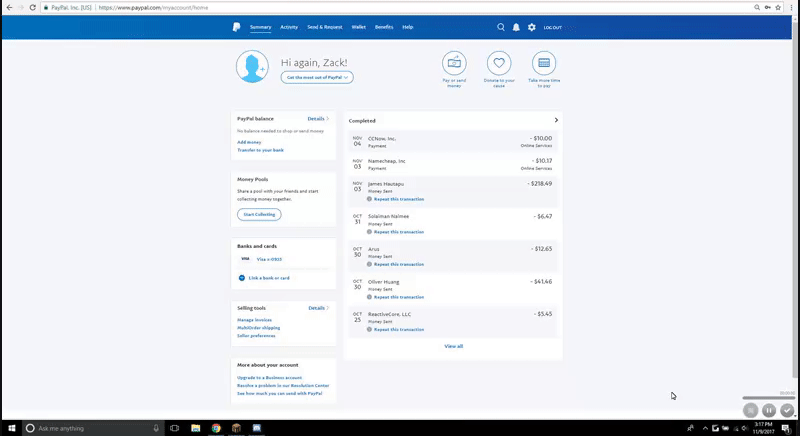The height and width of the screenshot is (436, 800).
Task: Open the Summary tab
Action: [260, 27]
